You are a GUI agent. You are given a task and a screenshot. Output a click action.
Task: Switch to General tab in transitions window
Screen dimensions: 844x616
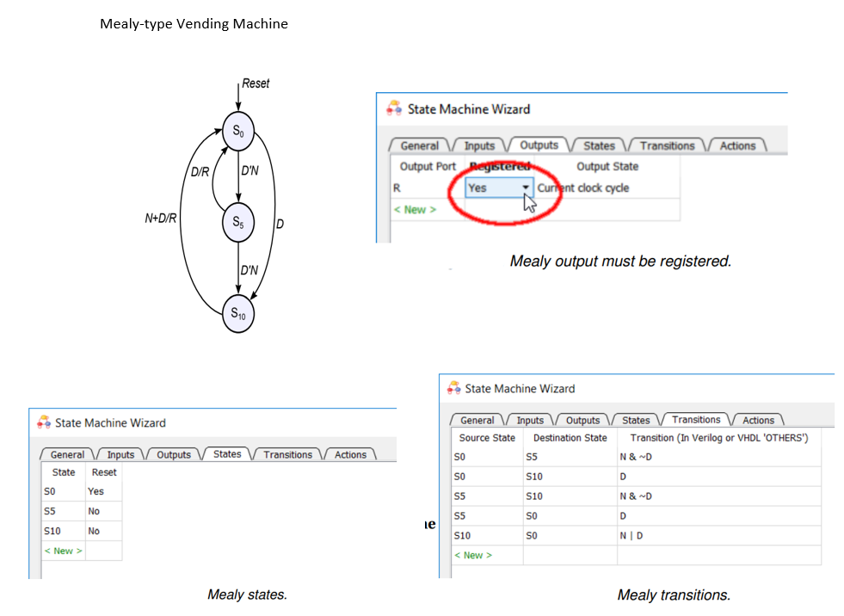[480, 420]
